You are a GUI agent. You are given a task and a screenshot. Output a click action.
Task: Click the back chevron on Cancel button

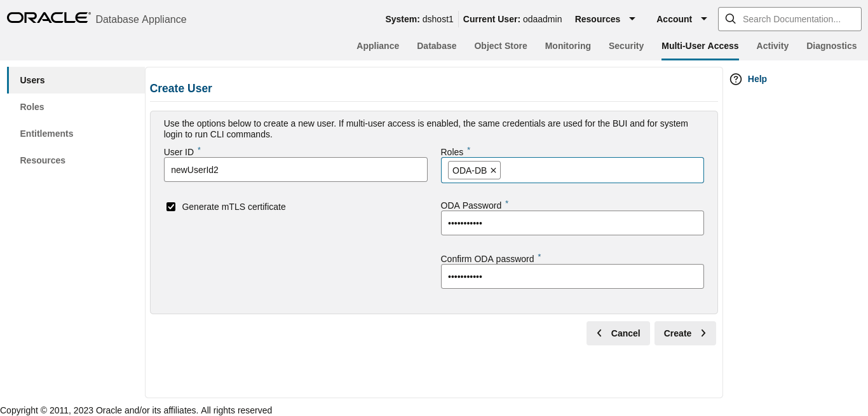pyautogui.click(x=599, y=333)
